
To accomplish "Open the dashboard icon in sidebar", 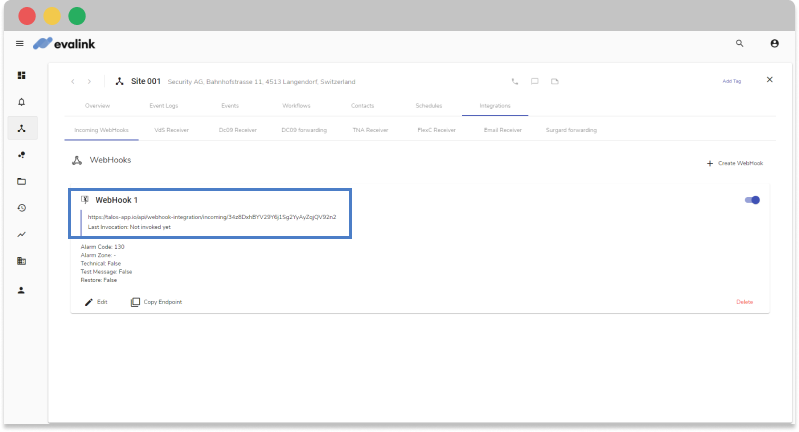I will [x=21, y=75].
